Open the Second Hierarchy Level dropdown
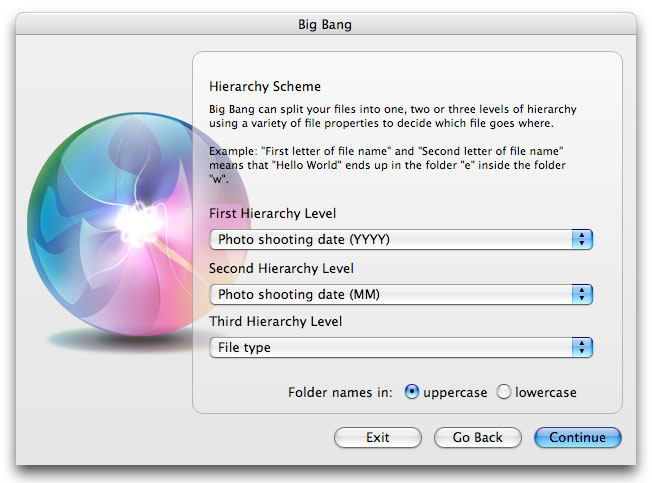The image size is (652, 483). pyautogui.click(x=401, y=294)
